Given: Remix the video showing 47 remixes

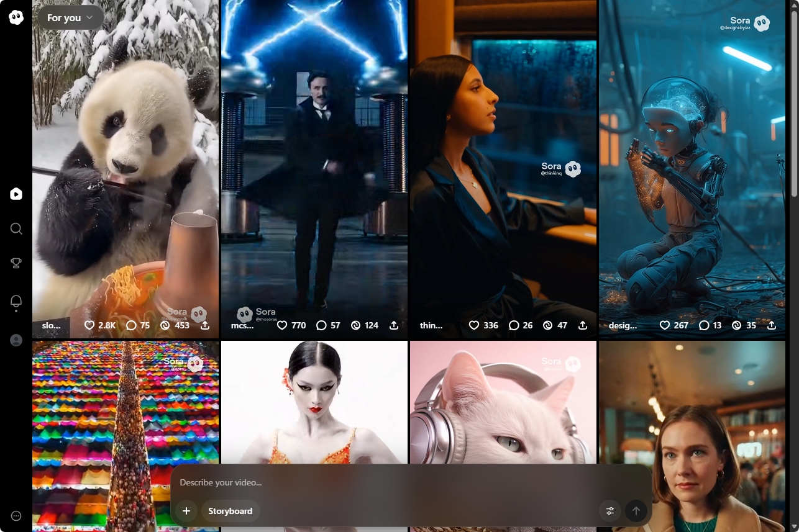Looking at the screenshot, I should [x=554, y=325].
